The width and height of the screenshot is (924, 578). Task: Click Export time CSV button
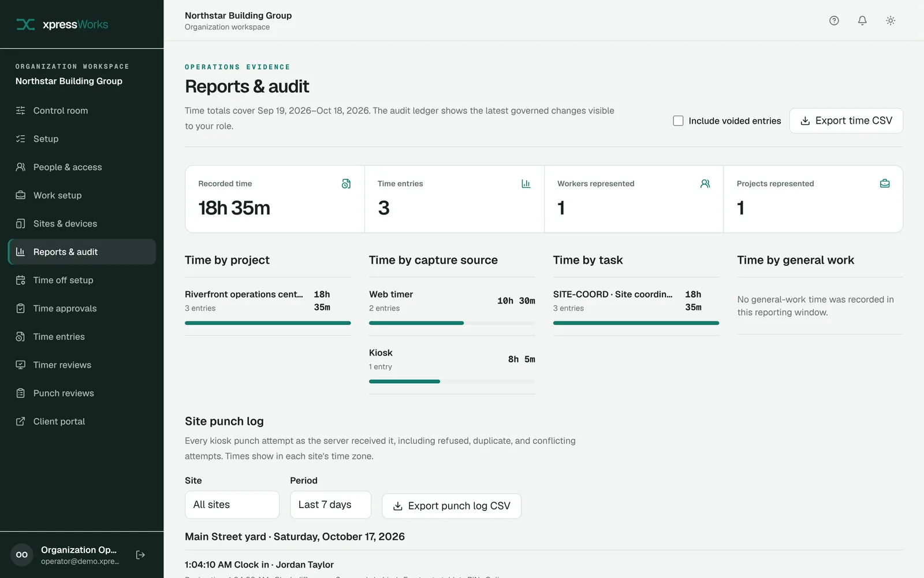pos(846,121)
